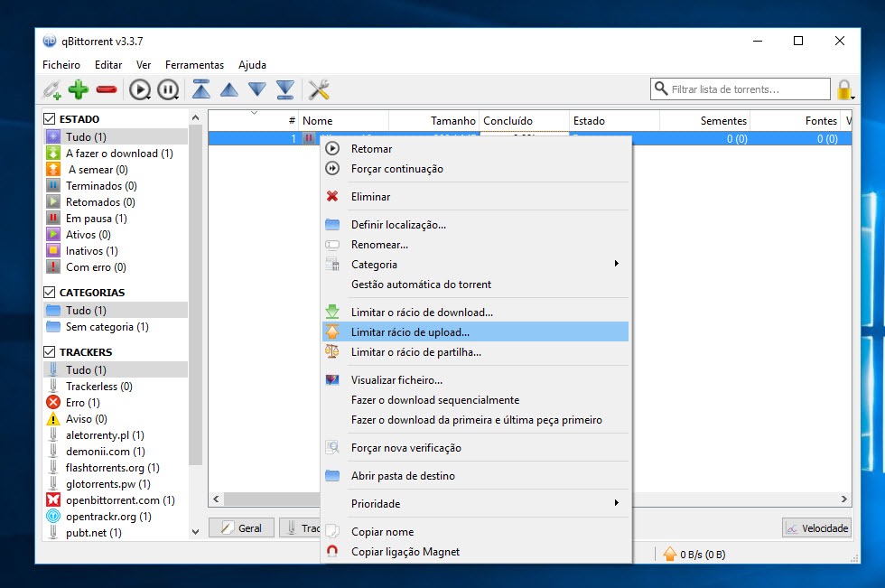Open the Geral tab button

pyautogui.click(x=241, y=527)
